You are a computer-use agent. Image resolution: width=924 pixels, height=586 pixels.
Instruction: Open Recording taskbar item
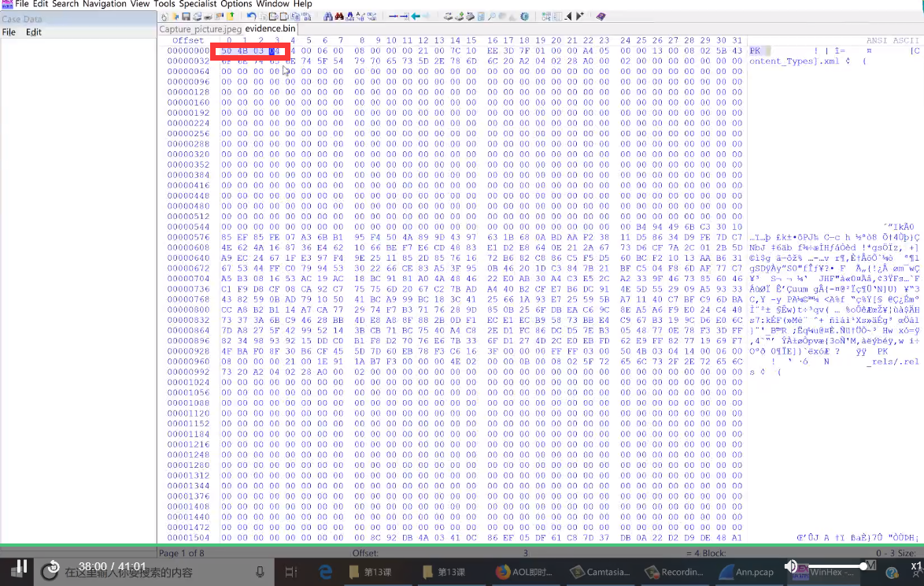(675, 572)
